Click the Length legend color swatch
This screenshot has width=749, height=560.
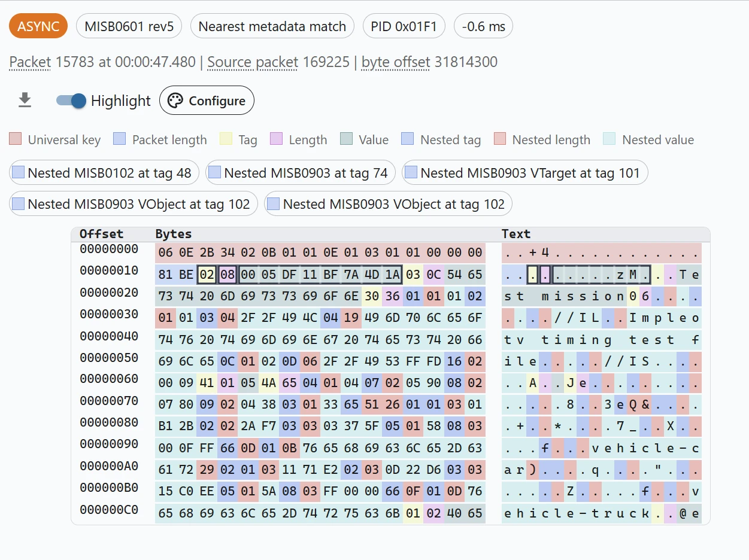[276, 139]
